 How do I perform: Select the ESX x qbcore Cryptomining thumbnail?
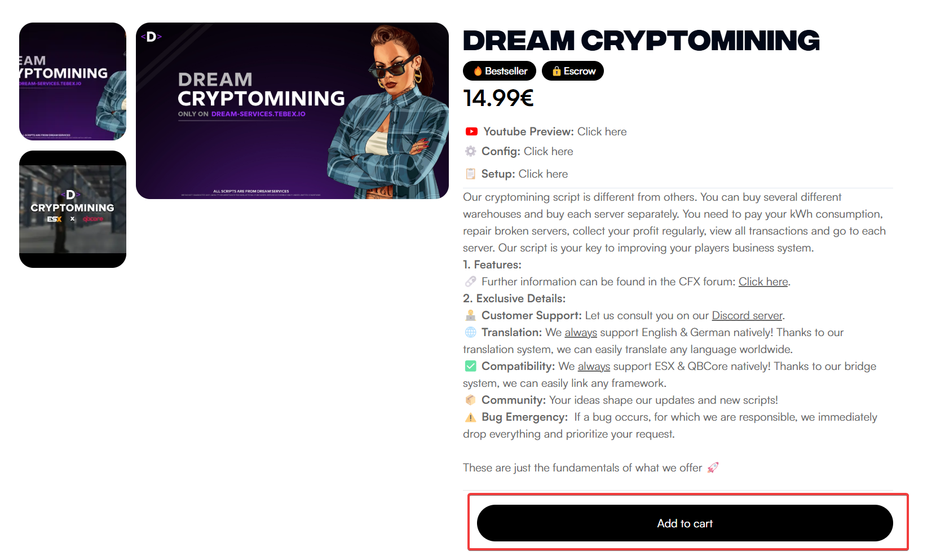[x=73, y=209]
